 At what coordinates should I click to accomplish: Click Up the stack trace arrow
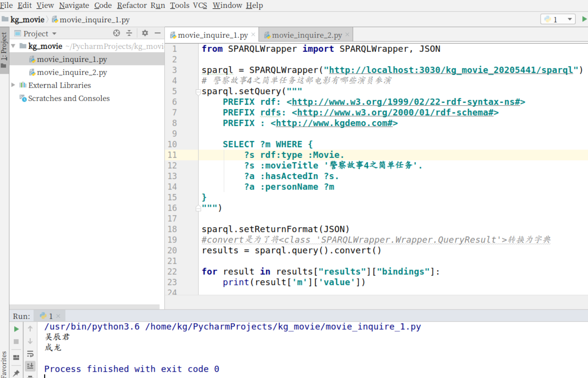[30, 329]
